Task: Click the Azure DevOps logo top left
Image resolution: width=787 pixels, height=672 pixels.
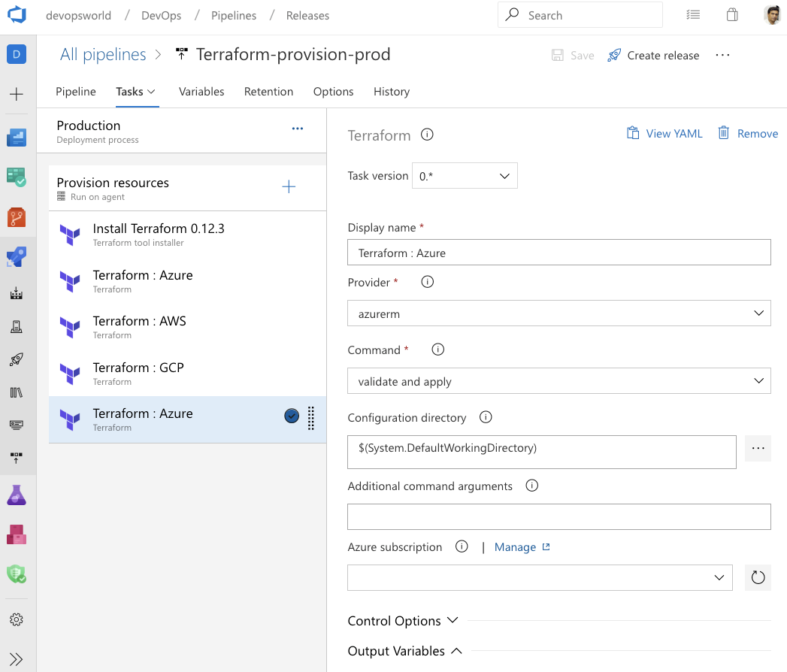Action: [15, 15]
